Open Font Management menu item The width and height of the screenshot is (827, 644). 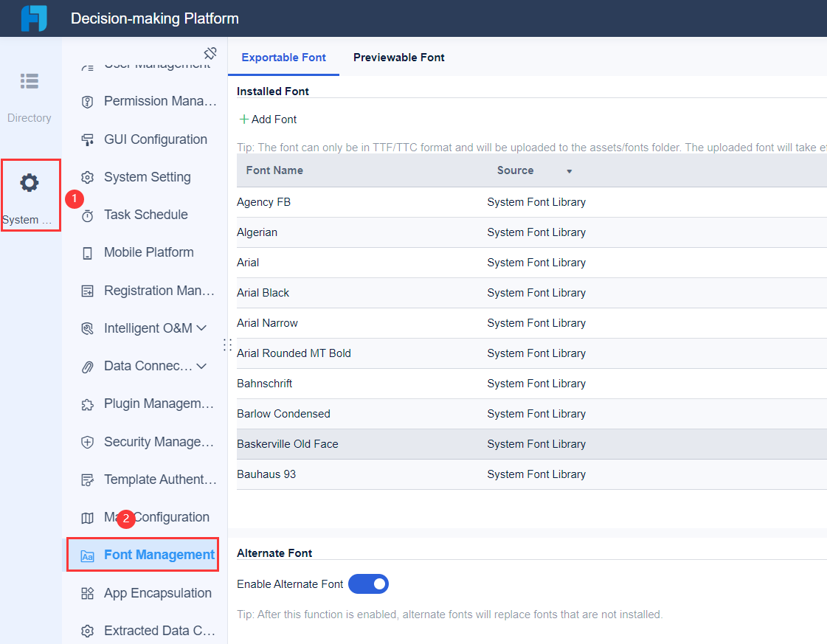(143, 555)
